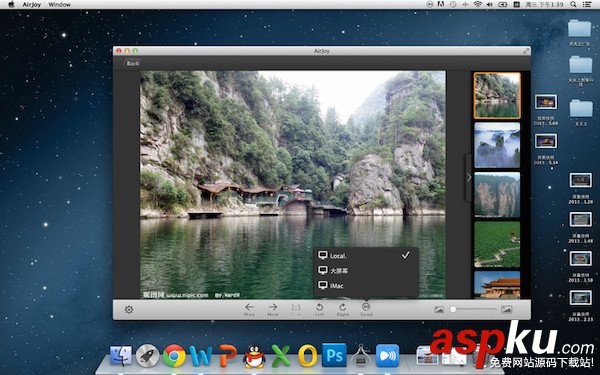Open the AirJoy icon in the Dock
The height and width of the screenshot is (375, 600).
click(x=388, y=356)
